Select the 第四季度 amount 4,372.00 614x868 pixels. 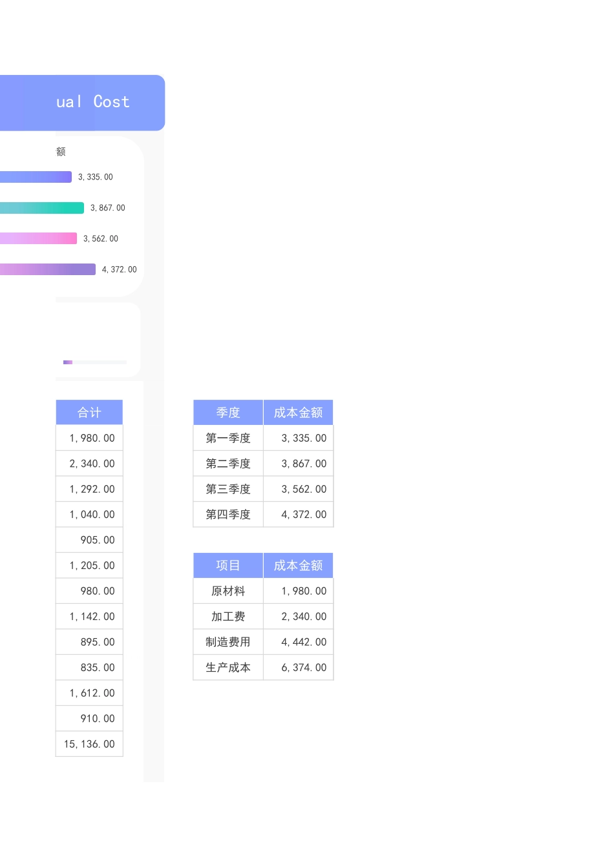coord(298,514)
